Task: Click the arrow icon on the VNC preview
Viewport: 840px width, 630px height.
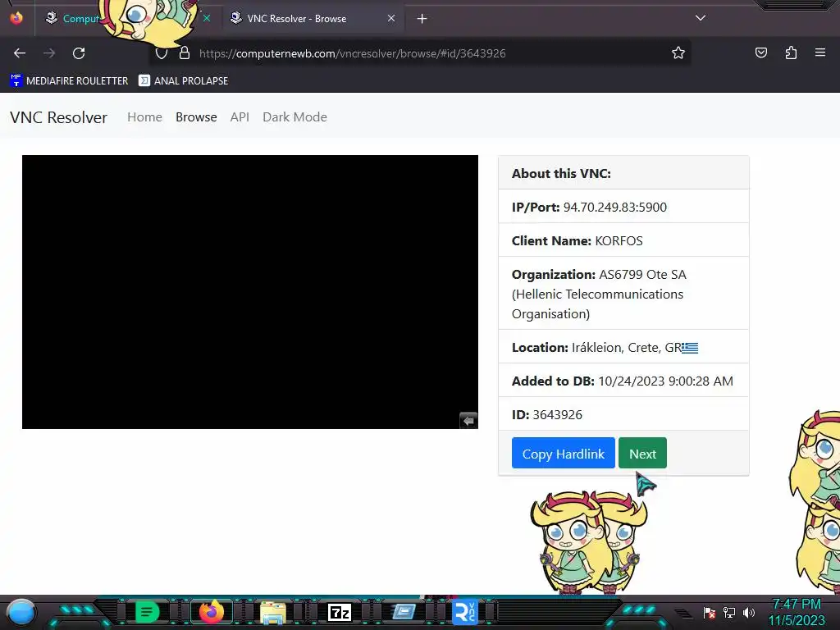Action: click(x=468, y=421)
